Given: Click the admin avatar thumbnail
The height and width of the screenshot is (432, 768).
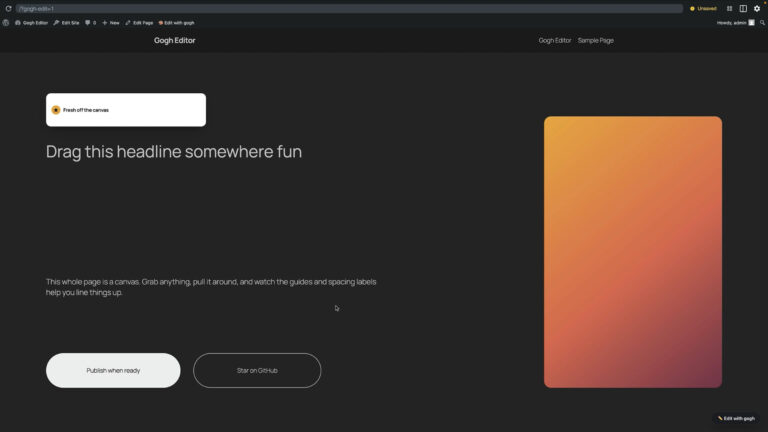Looking at the screenshot, I should click(751, 23).
